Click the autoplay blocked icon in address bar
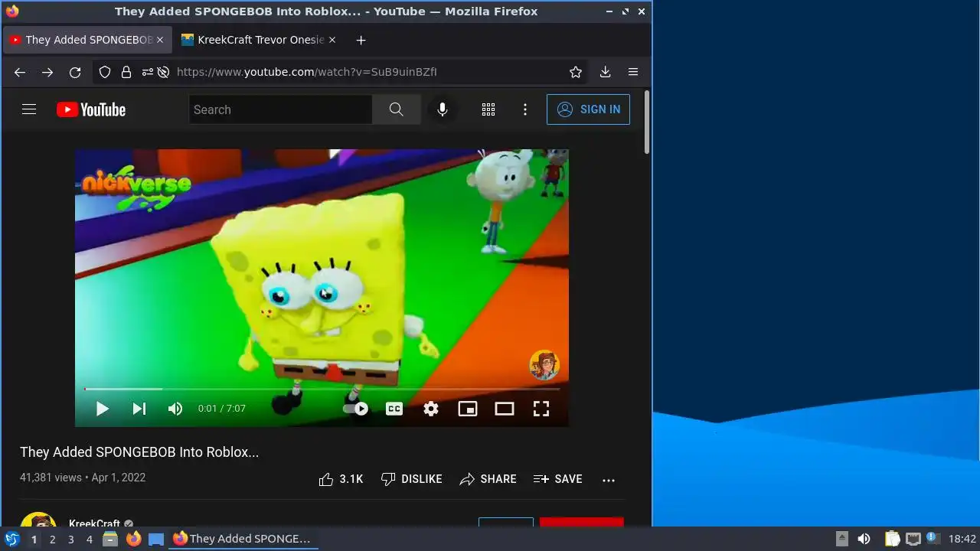Viewport: 980px width, 551px height. pos(163,72)
